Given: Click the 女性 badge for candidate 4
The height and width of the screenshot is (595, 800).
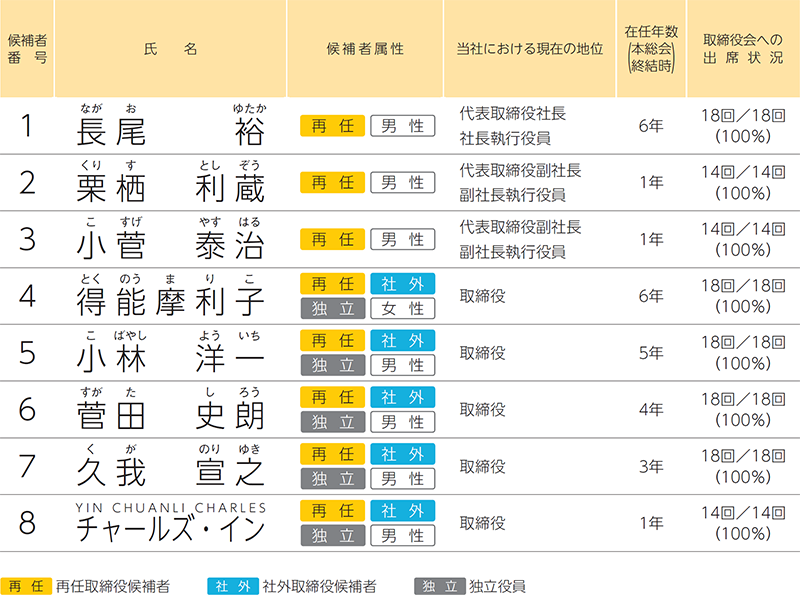Looking at the screenshot, I should 403,309.
